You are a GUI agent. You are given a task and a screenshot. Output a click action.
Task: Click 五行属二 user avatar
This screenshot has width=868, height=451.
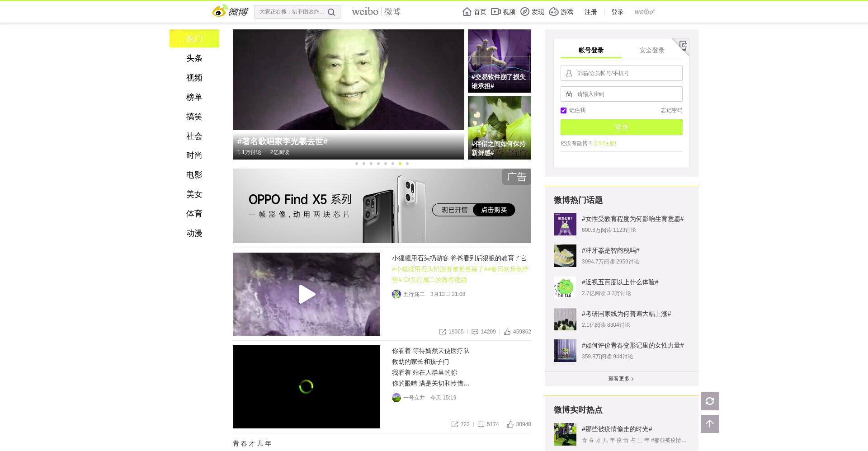pos(396,294)
